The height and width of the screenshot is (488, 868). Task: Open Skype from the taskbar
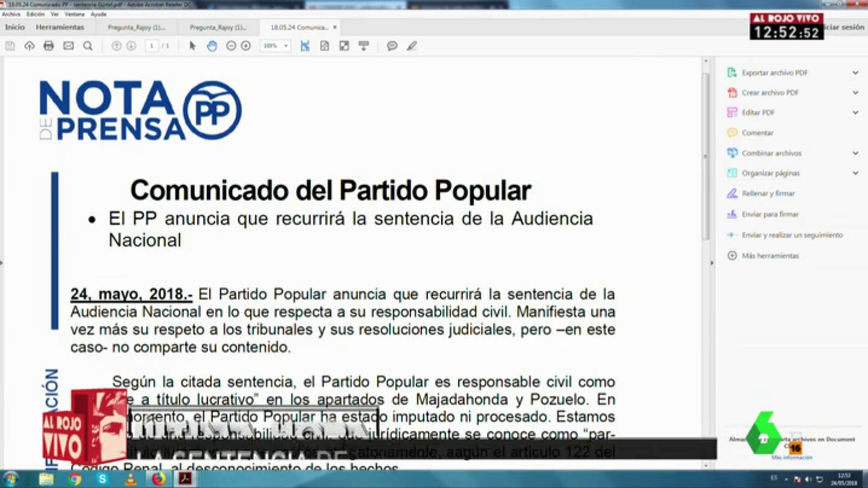[x=102, y=480]
